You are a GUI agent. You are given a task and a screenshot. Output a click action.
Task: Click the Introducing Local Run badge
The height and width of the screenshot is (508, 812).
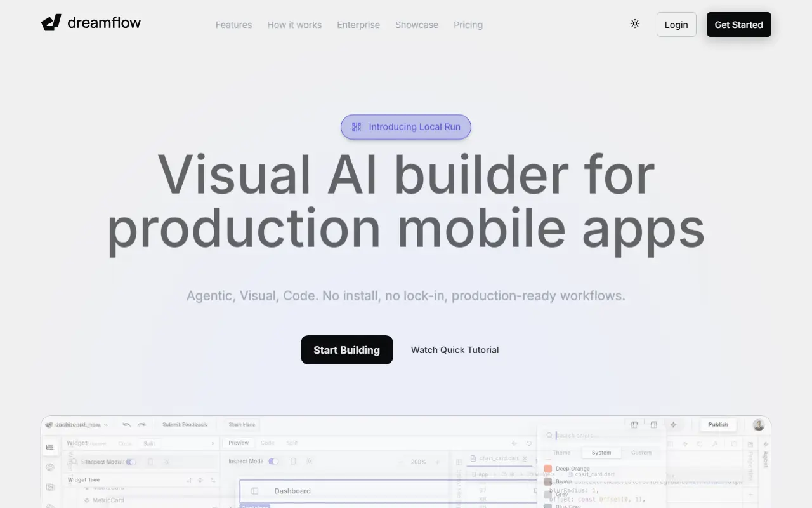406,127
